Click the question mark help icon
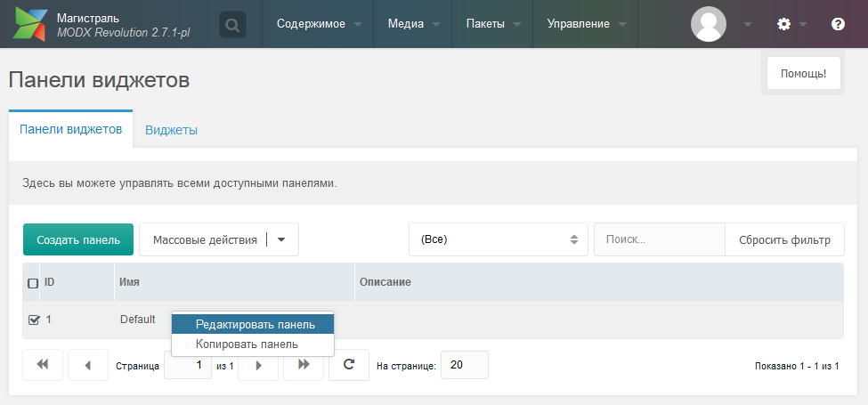This screenshot has height=405, width=868. [838, 24]
